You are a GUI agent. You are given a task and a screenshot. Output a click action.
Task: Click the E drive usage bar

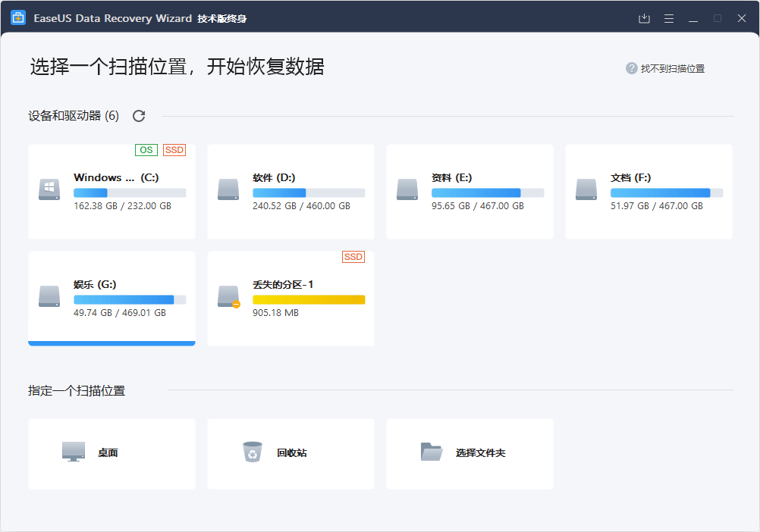[x=488, y=192]
